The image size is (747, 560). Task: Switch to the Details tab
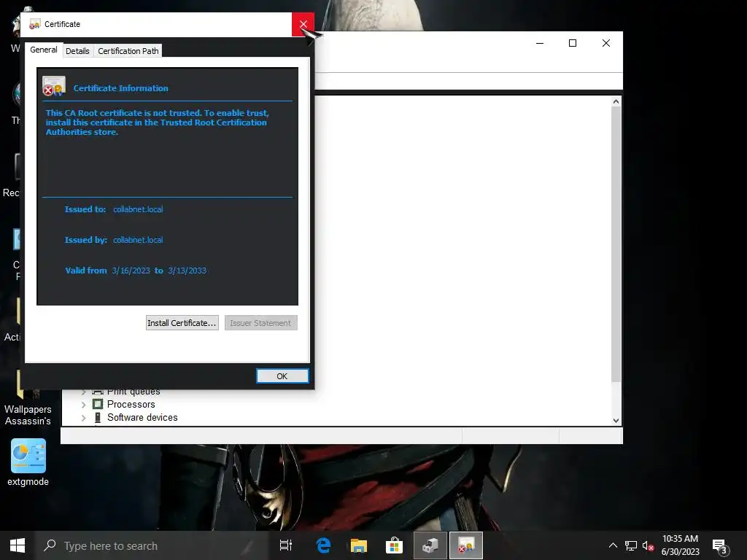click(77, 51)
